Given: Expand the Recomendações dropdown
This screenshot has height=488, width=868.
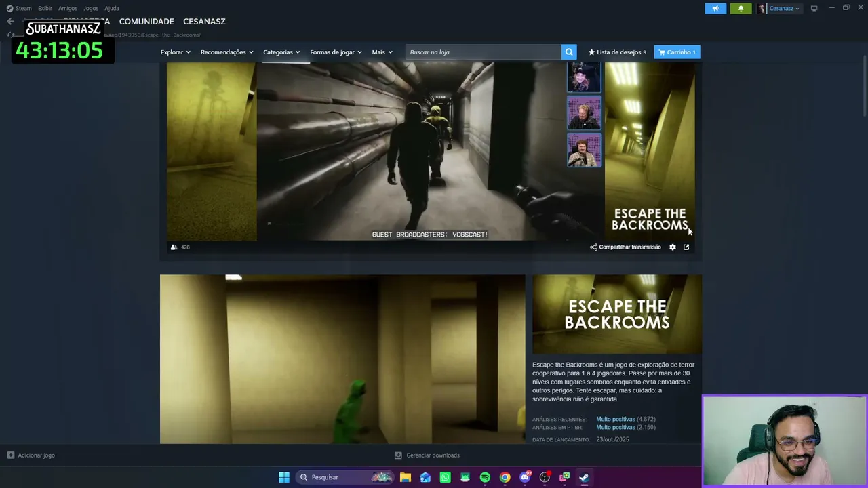Looking at the screenshot, I should click(226, 52).
